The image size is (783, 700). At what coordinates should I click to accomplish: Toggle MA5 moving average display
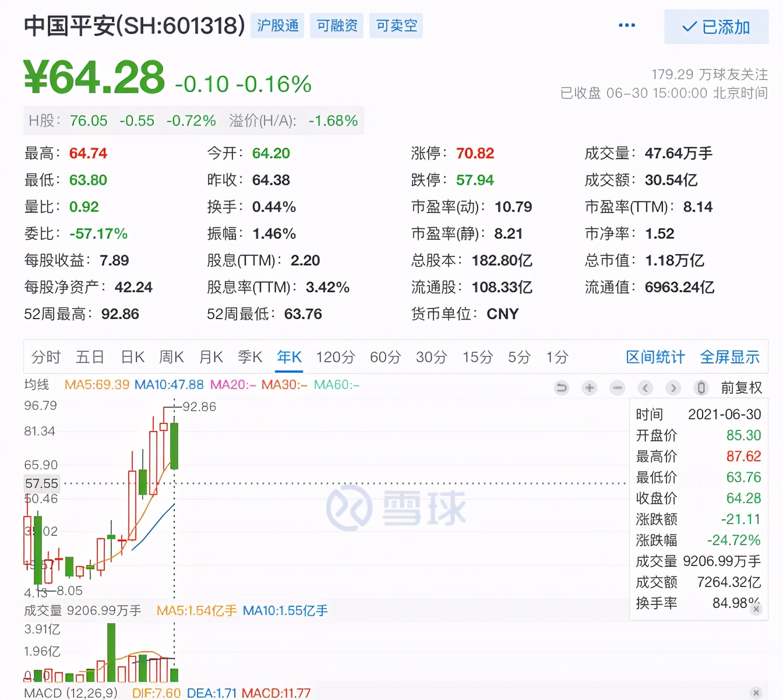[x=97, y=384]
